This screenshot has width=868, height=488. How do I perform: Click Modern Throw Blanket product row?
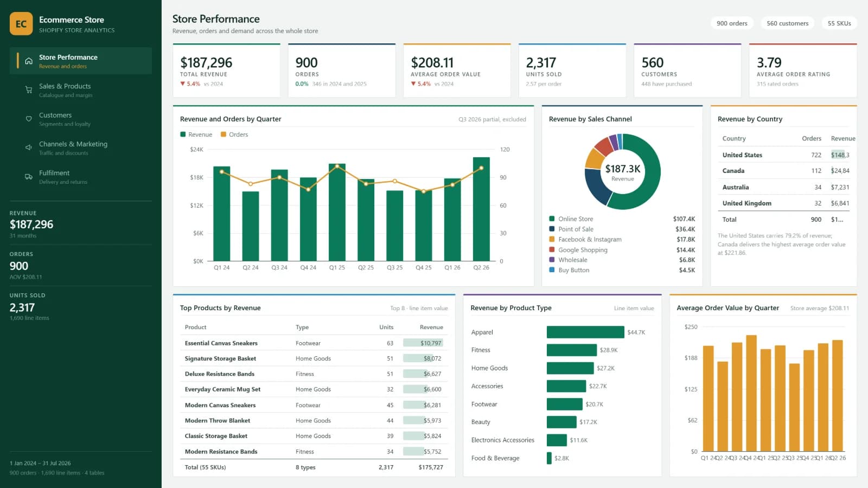coord(314,421)
